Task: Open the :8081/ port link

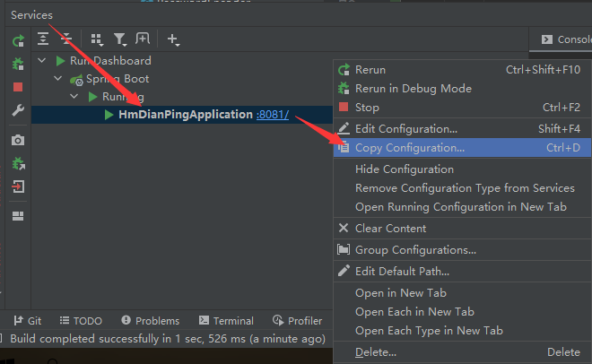Action: click(273, 115)
